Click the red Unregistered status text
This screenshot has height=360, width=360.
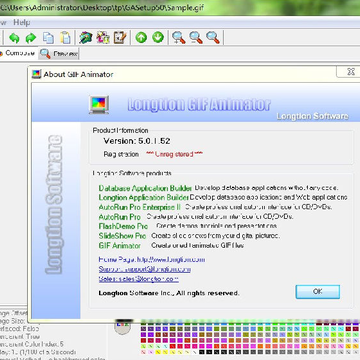174,154
